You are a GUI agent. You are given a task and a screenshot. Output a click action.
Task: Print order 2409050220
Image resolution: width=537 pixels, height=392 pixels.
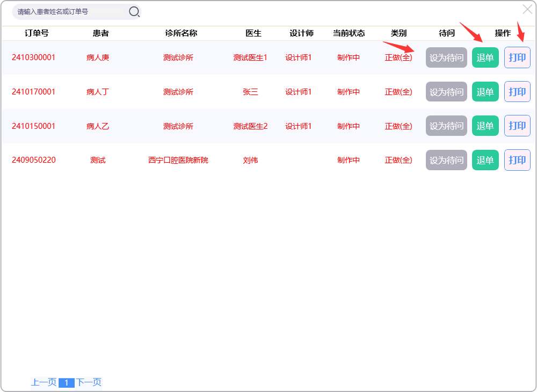pyautogui.click(x=517, y=160)
